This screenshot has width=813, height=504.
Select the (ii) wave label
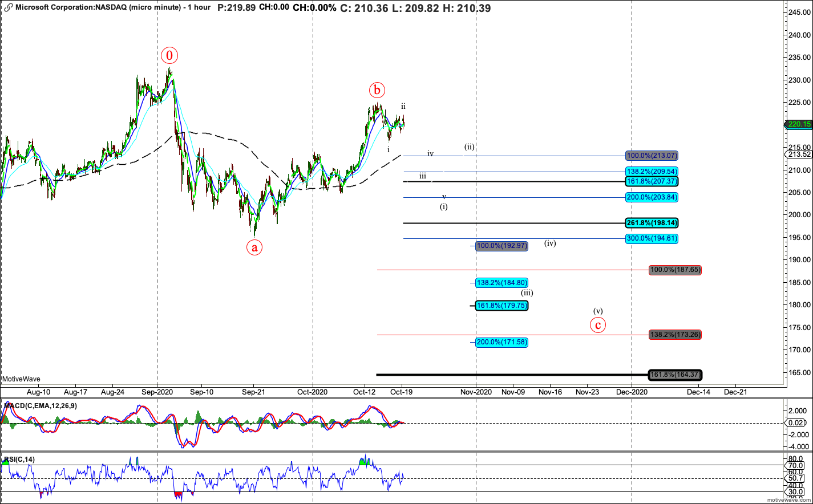click(469, 147)
